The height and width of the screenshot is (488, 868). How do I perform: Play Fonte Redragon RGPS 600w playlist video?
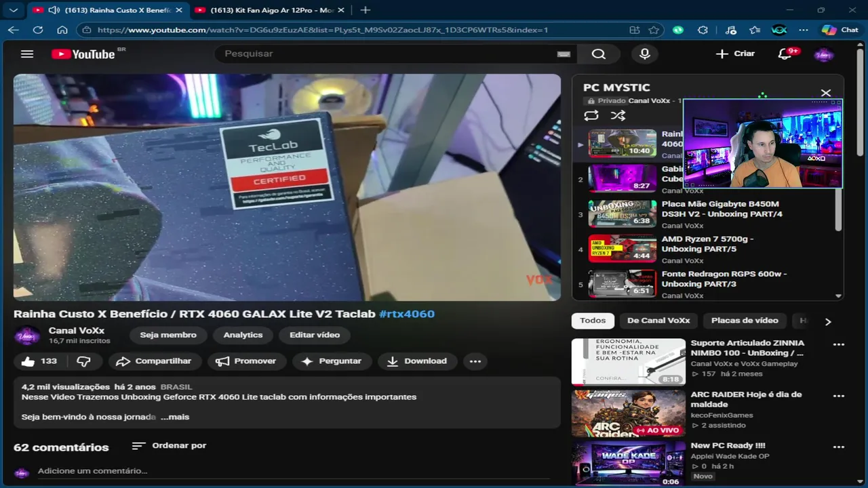(x=709, y=284)
